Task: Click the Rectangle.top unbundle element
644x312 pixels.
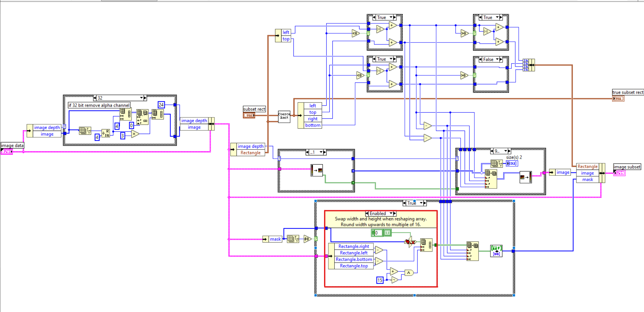Action: click(x=354, y=266)
